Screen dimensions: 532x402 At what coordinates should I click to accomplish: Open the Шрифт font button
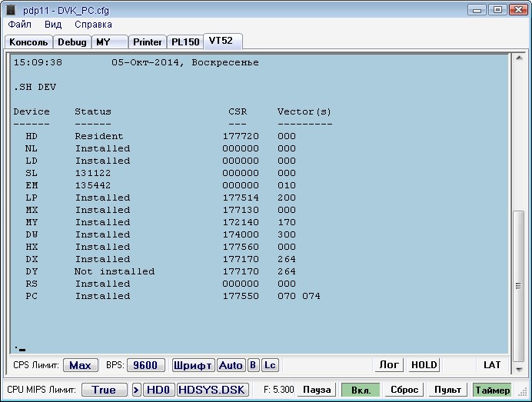pyautogui.click(x=193, y=365)
